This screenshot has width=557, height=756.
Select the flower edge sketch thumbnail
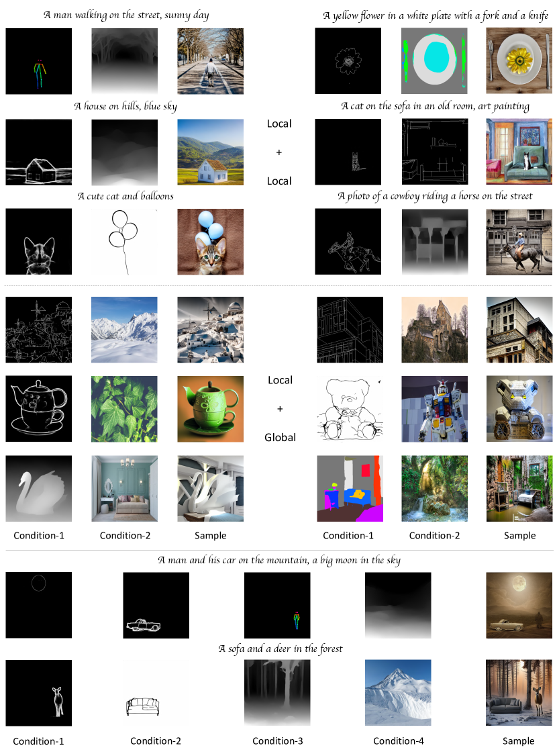348,60
